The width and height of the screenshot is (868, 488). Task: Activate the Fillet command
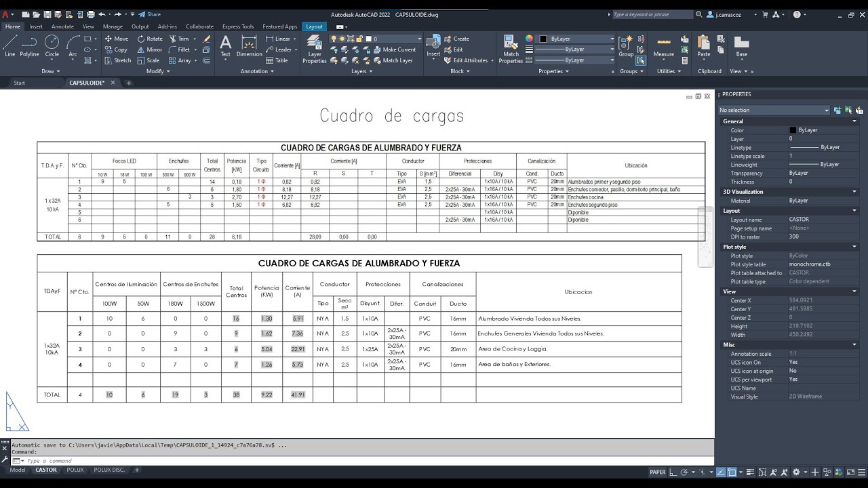[179, 49]
